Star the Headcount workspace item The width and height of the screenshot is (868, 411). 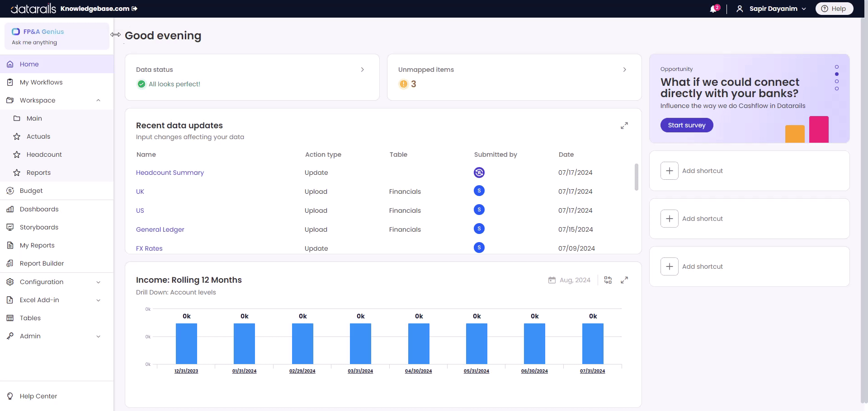pyautogui.click(x=17, y=154)
